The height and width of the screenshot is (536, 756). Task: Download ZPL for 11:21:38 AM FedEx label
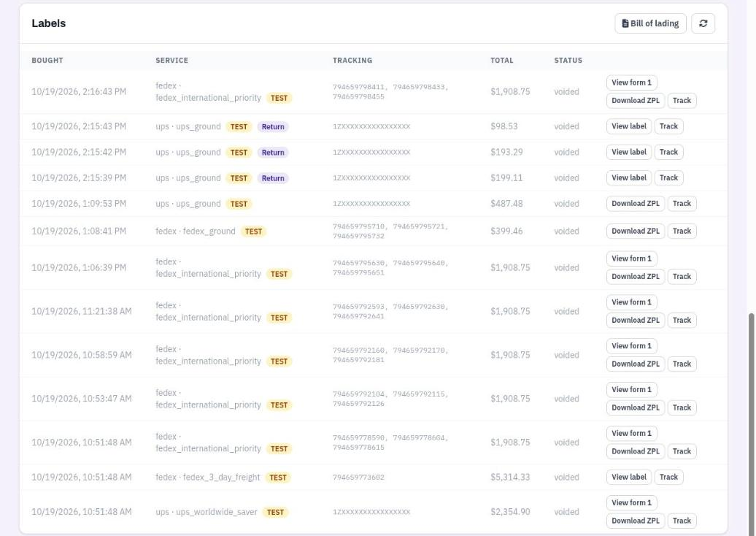(x=635, y=320)
